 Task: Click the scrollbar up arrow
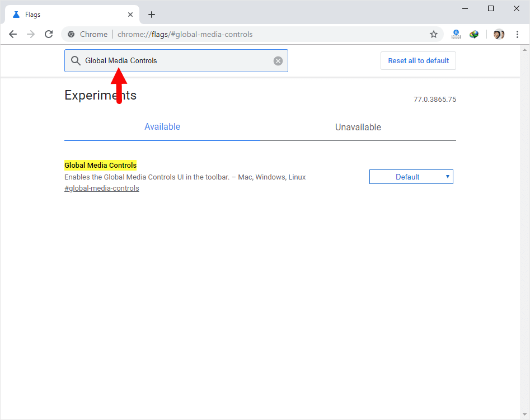coord(524,50)
